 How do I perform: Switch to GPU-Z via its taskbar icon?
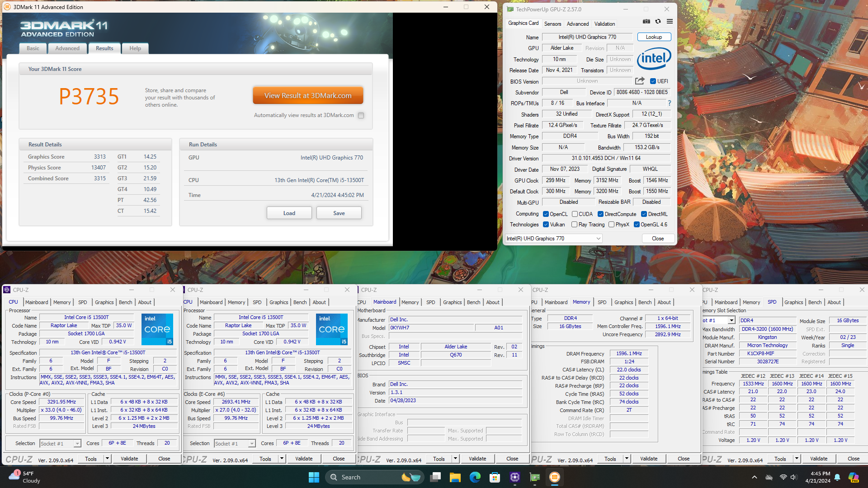[535, 477]
